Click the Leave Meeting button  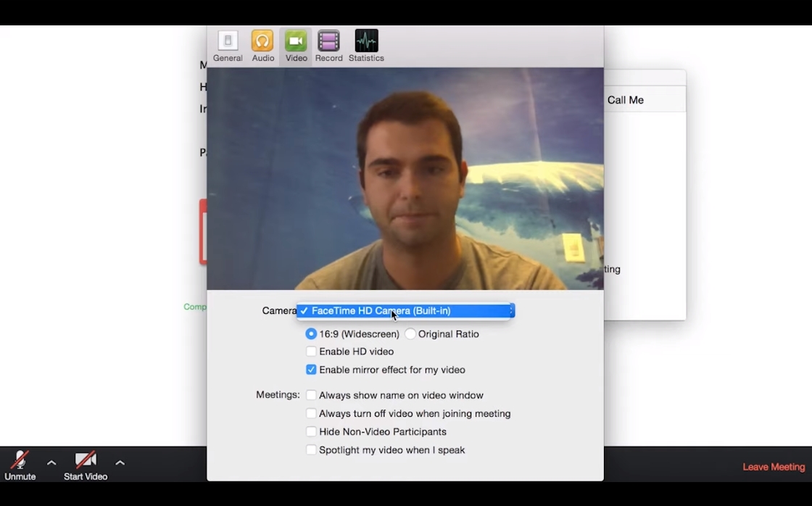[774, 467]
